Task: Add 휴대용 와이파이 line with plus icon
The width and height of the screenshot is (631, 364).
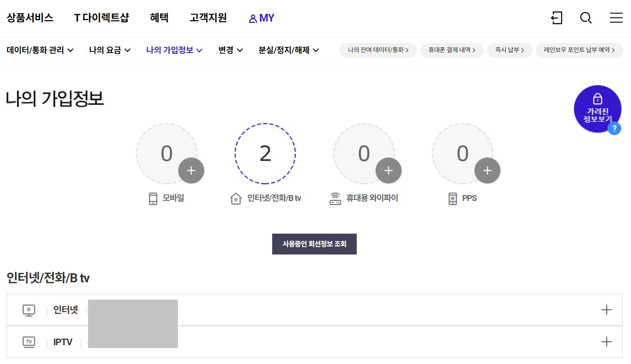Action: click(388, 171)
